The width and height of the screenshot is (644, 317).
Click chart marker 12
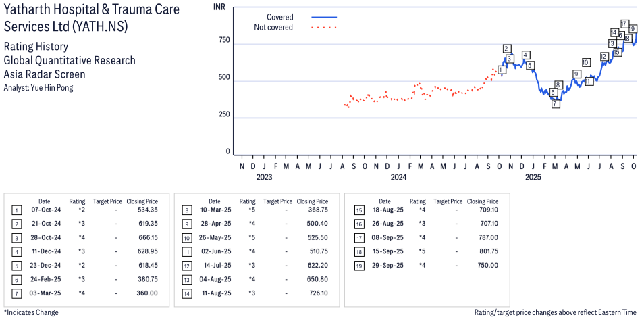click(604, 57)
